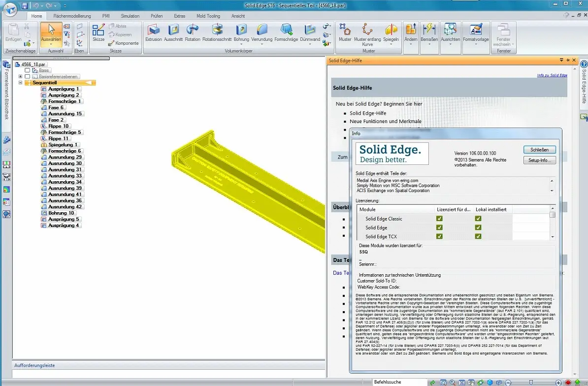Select the Extrusion tool
Image resolution: width=588 pixels, height=386 pixels.
point(153,33)
